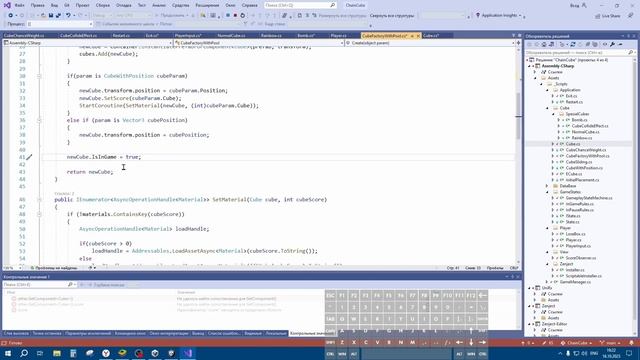
Task: Click the F12 key on on-screen keyboard
Action: coord(471,295)
